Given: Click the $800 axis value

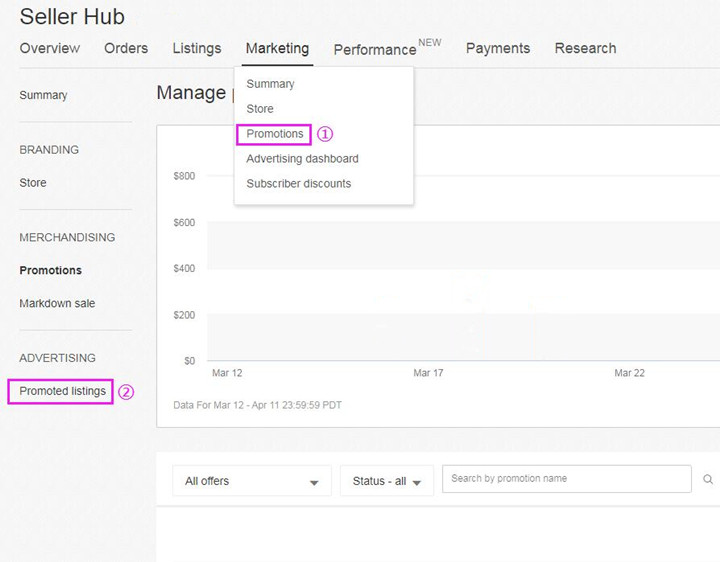Looking at the screenshot, I should tap(184, 176).
